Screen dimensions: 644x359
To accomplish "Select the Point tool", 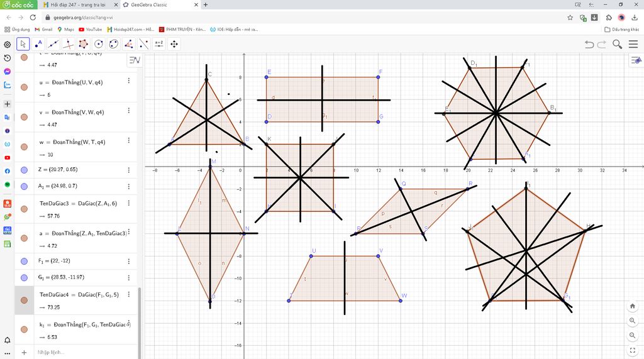I will point(38,44).
